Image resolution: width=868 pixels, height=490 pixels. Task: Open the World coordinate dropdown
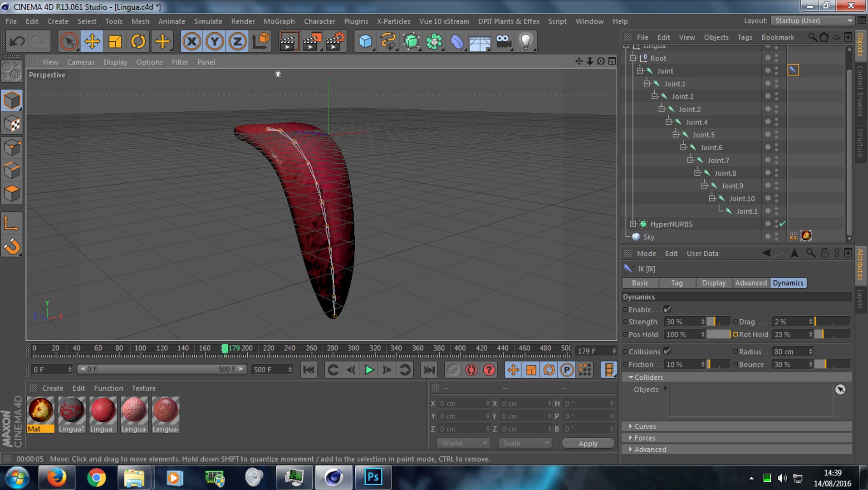[x=463, y=443]
